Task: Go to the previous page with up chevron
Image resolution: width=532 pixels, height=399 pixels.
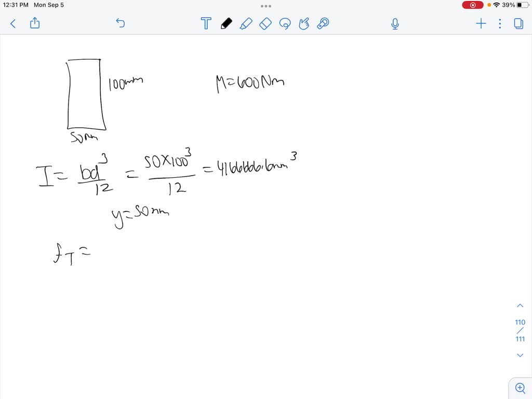Action: point(520,305)
